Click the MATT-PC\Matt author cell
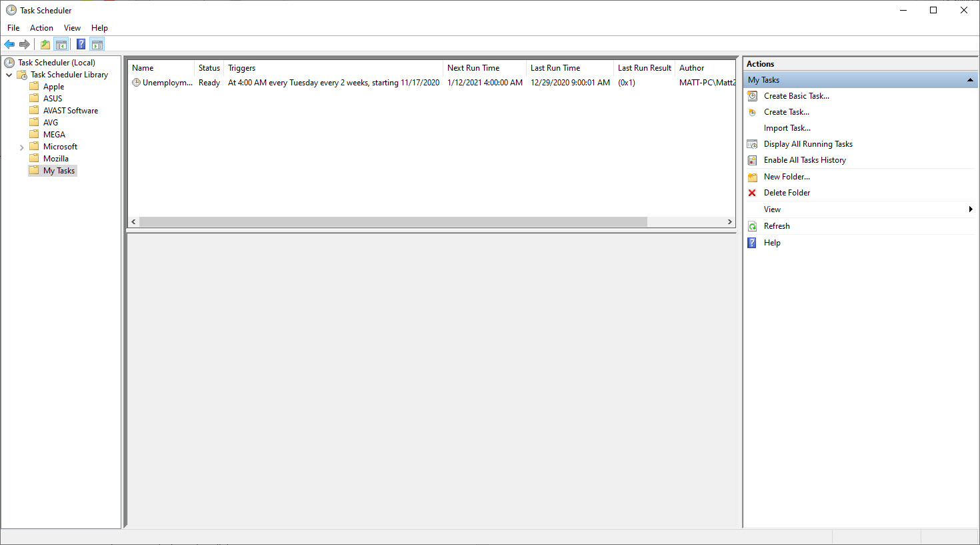 tap(707, 83)
